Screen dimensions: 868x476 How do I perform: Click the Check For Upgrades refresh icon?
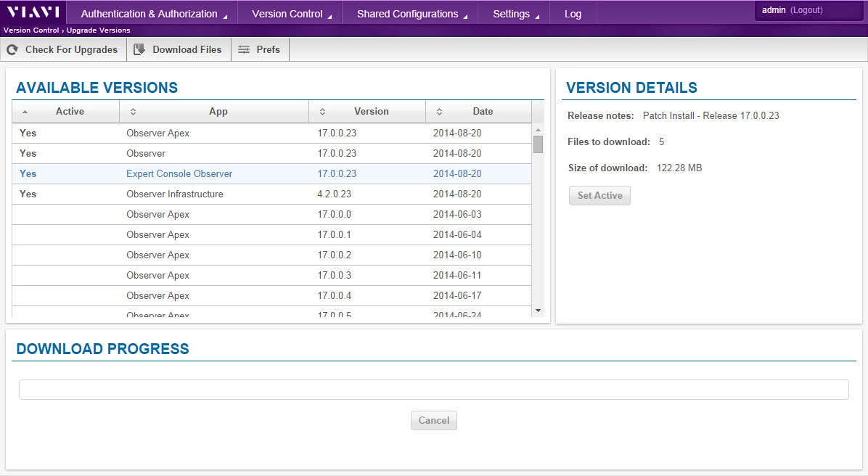pyautogui.click(x=12, y=50)
